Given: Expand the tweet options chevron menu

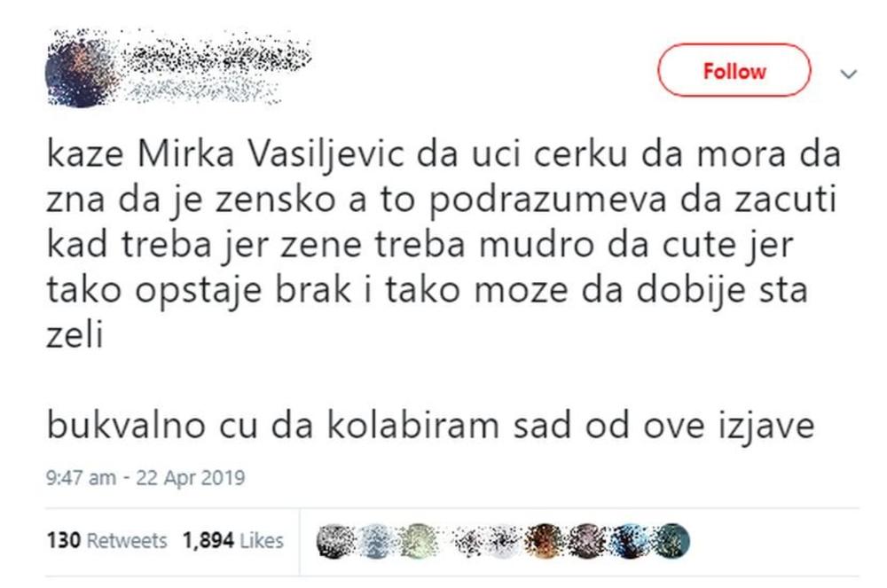Looking at the screenshot, I should pos(848,74).
